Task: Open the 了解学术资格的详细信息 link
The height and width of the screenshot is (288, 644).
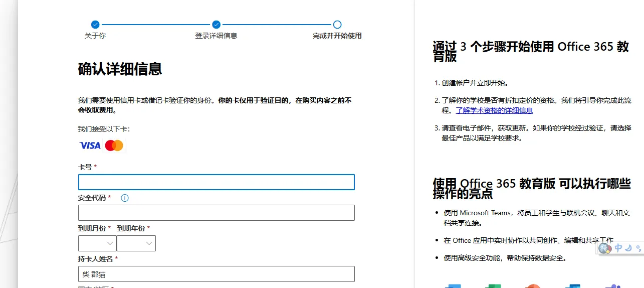Action: coord(494,110)
